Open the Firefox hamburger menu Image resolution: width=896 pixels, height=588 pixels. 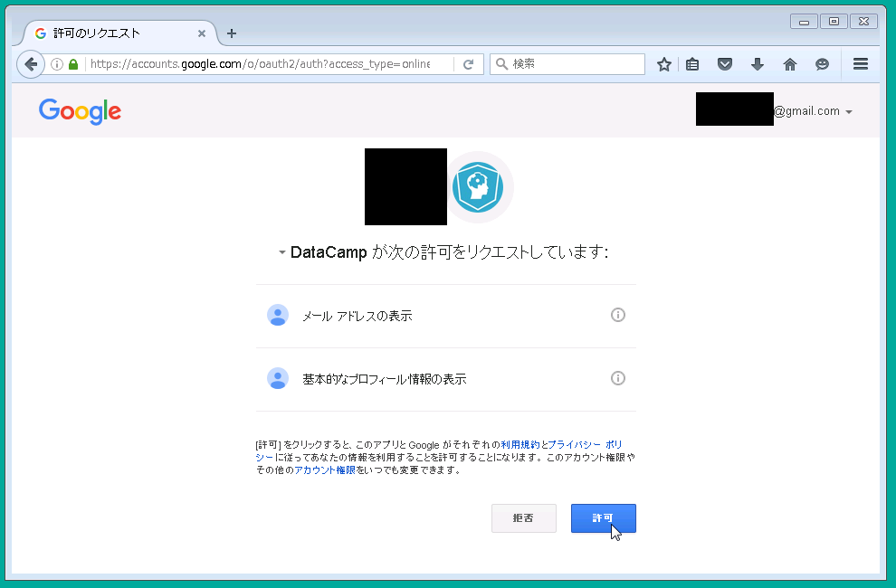click(861, 64)
